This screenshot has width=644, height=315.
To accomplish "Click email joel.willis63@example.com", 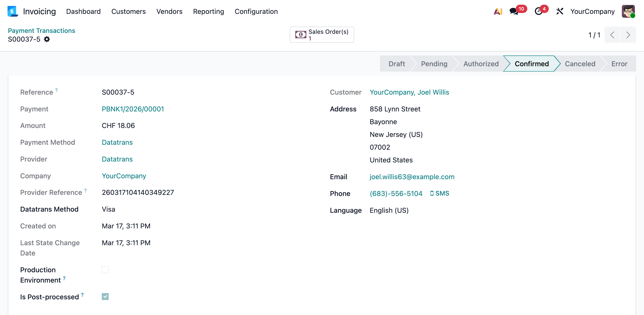I will pyautogui.click(x=412, y=177).
